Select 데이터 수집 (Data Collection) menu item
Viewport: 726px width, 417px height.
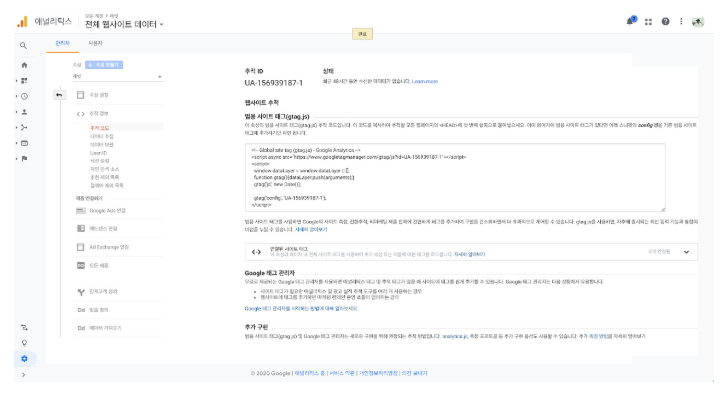tap(101, 137)
